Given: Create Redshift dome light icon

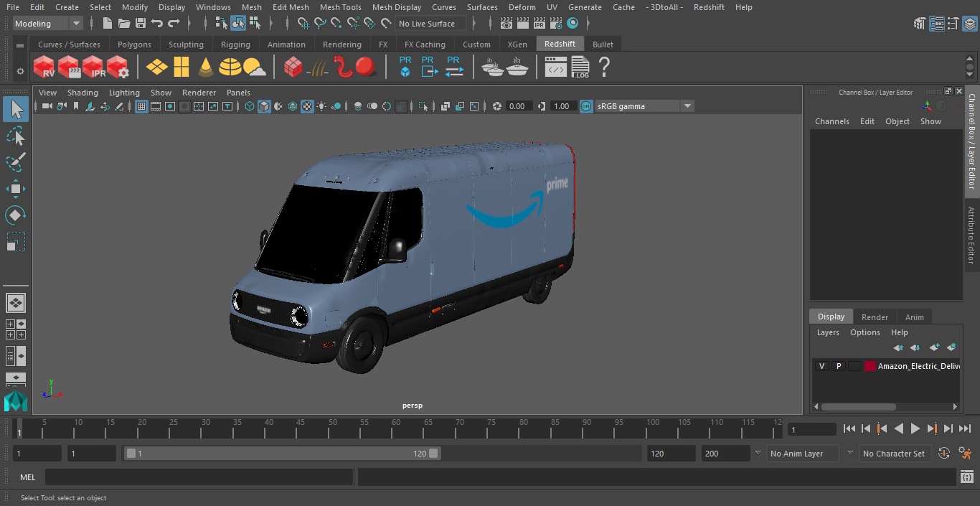Looking at the screenshot, I should pos(230,67).
